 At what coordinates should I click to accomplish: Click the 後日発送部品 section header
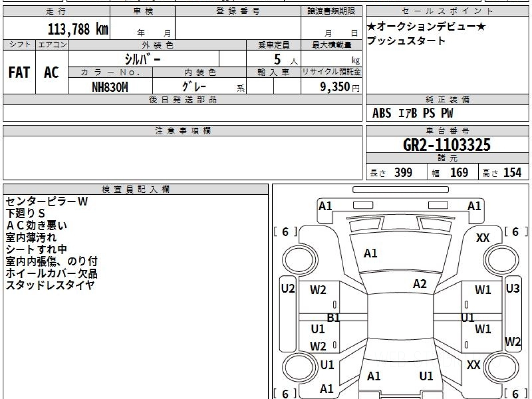[183, 100]
